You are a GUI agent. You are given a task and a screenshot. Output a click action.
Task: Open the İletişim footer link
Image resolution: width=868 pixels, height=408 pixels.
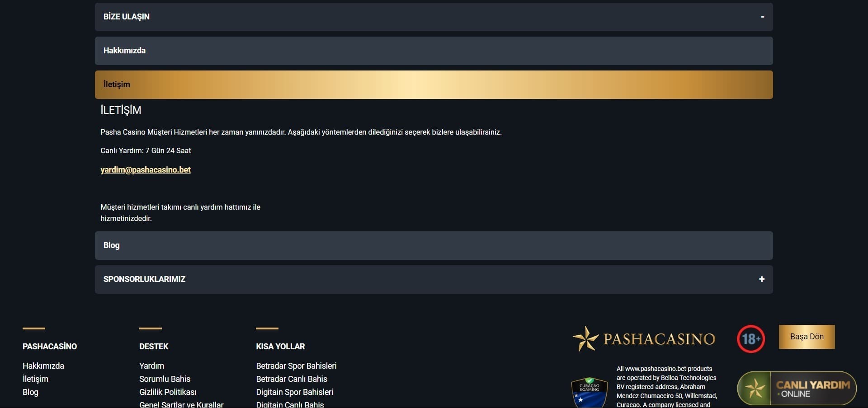(x=35, y=379)
